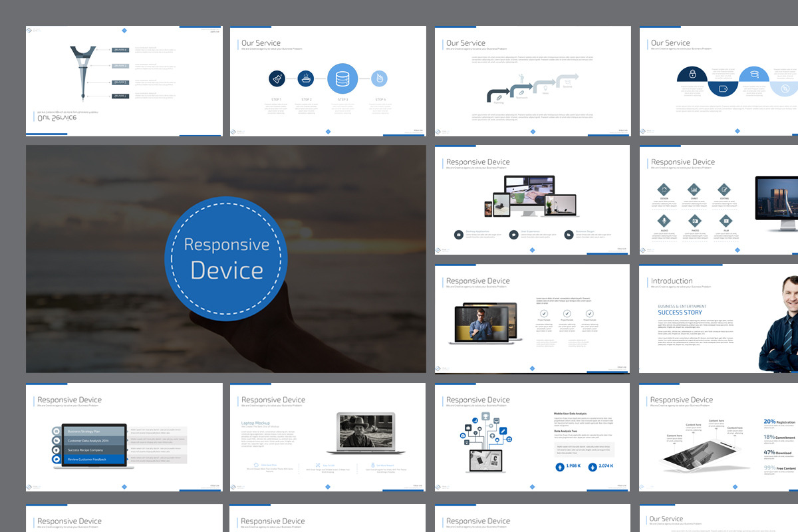Click the padlock icon in the dark semicircle
The image size is (798, 532).
[692, 74]
